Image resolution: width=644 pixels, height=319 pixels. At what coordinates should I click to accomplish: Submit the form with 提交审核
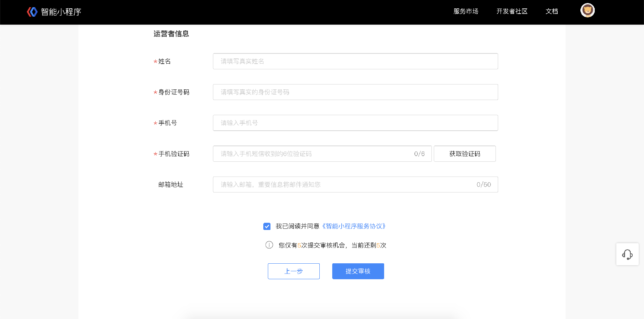coord(358,271)
